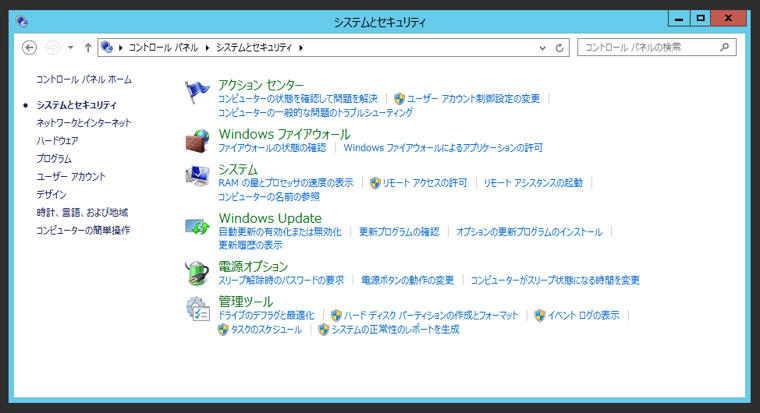Open ネットワークとインターネット category in sidebar
Viewport: 760px width, 413px height.
coord(84,123)
